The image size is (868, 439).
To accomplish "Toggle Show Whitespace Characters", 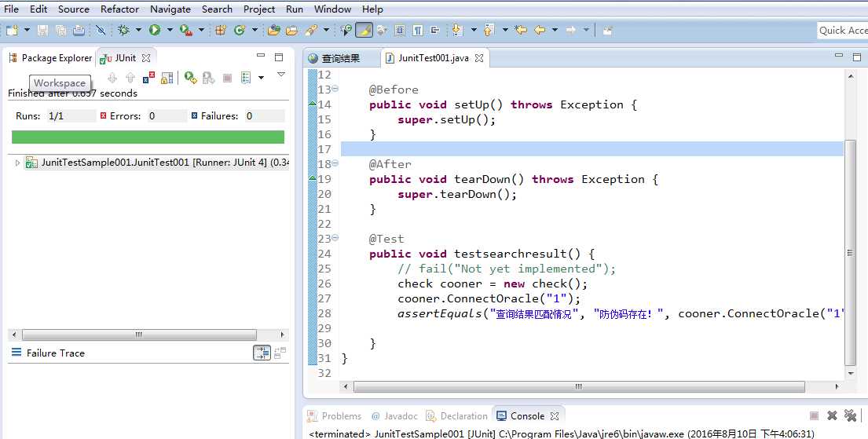I will click(x=418, y=31).
